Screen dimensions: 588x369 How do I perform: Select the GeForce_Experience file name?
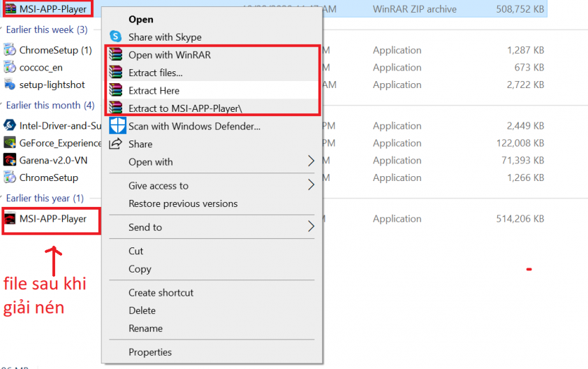(60, 143)
